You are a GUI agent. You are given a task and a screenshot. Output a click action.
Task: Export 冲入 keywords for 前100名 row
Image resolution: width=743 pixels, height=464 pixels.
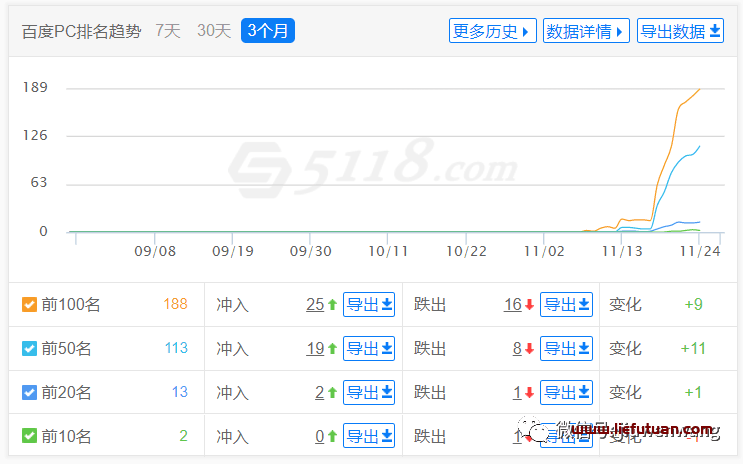pyautogui.click(x=369, y=304)
